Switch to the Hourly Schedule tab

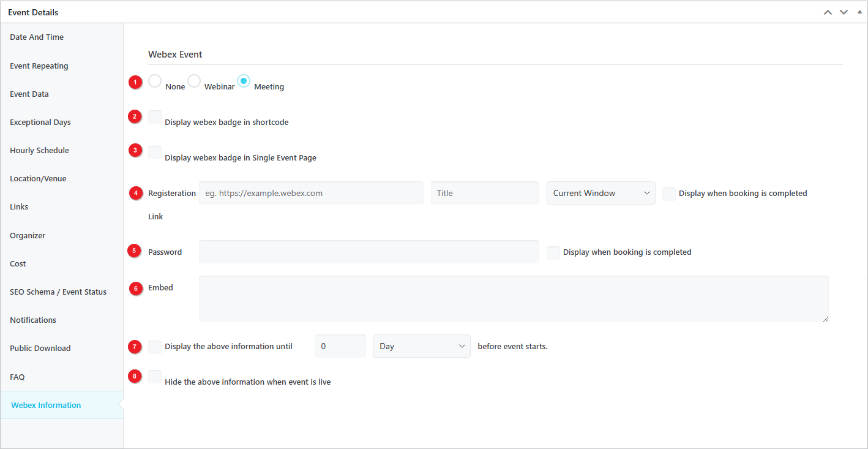pos(39,151)
